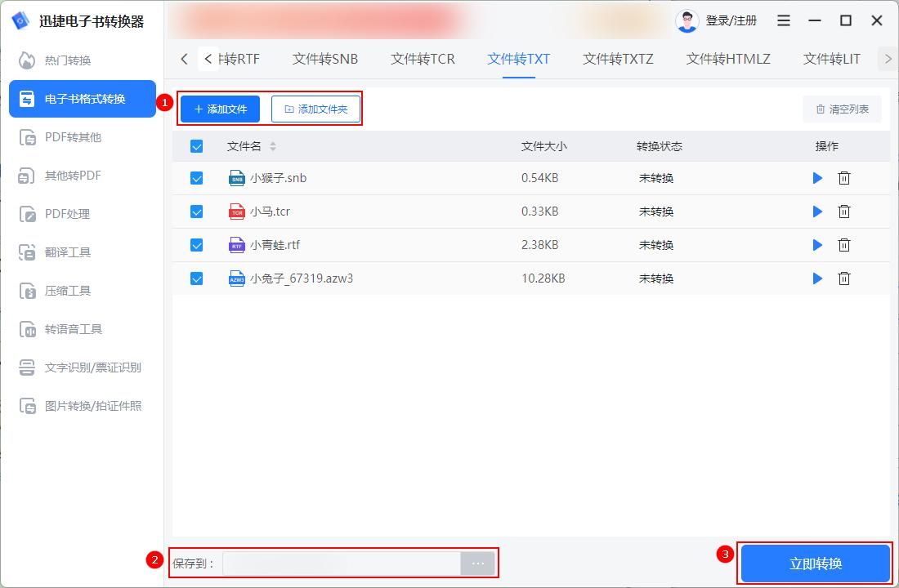Click the 添加文件夹 button
This screenshot has height=588, width=899.
pyautogui.click(x=316, y=109)
